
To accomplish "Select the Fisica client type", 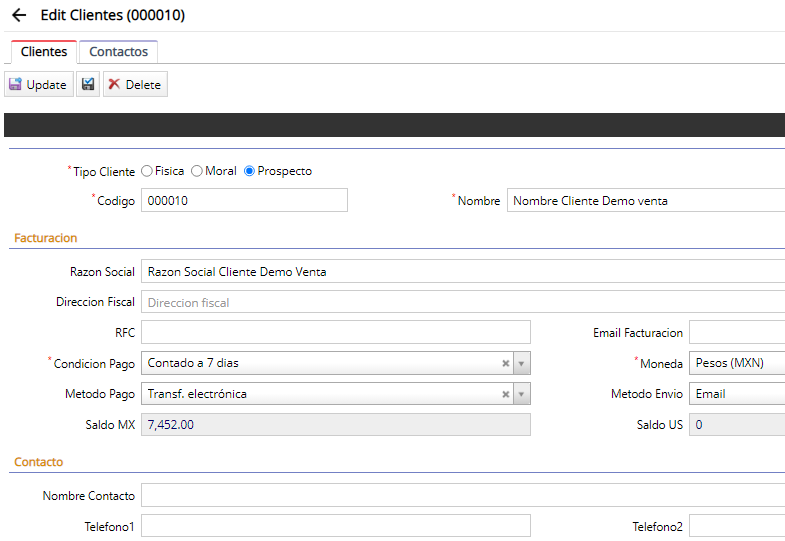I will 147,171.
